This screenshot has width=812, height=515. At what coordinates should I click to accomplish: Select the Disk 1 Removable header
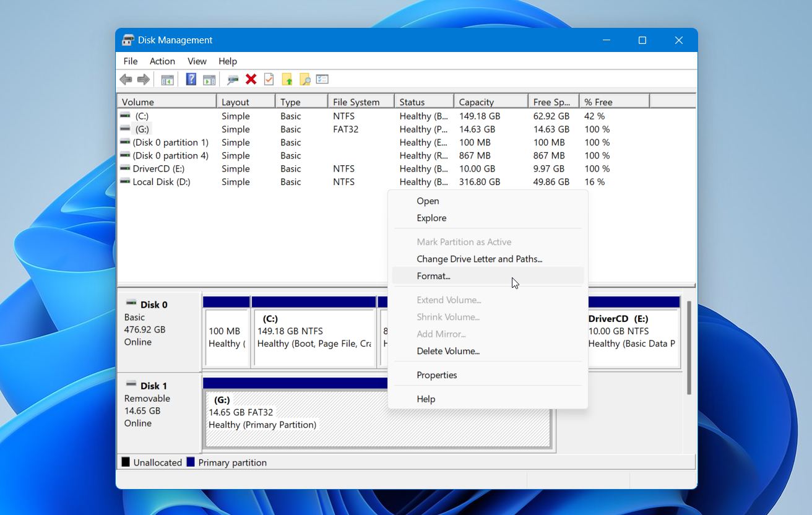coord(159,412)
